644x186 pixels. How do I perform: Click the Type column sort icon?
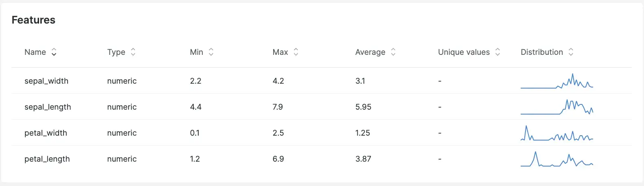pyautogui.click(x=133, y=52)
